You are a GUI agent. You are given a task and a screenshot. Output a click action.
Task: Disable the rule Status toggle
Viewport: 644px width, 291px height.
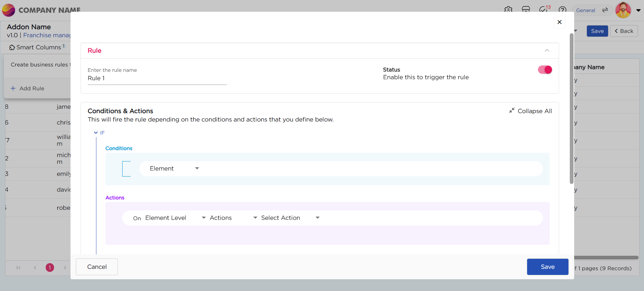click(x=545, y=70)
